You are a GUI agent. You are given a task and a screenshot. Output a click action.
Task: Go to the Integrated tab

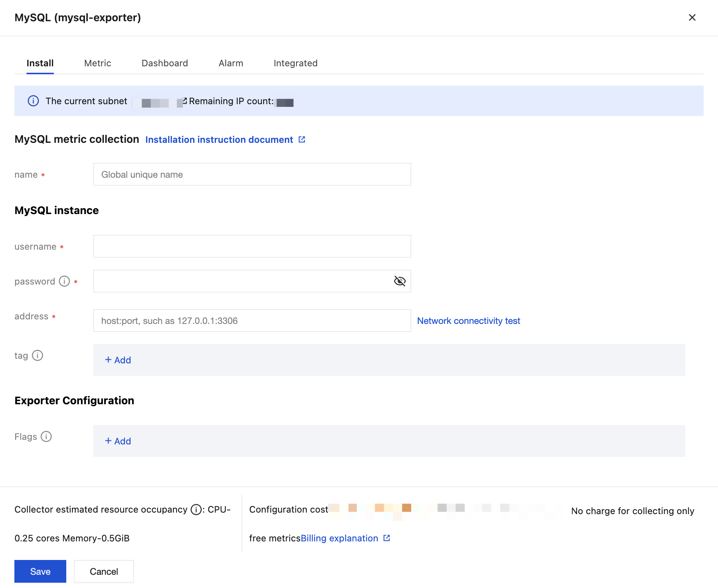click(x=295, y=63)
